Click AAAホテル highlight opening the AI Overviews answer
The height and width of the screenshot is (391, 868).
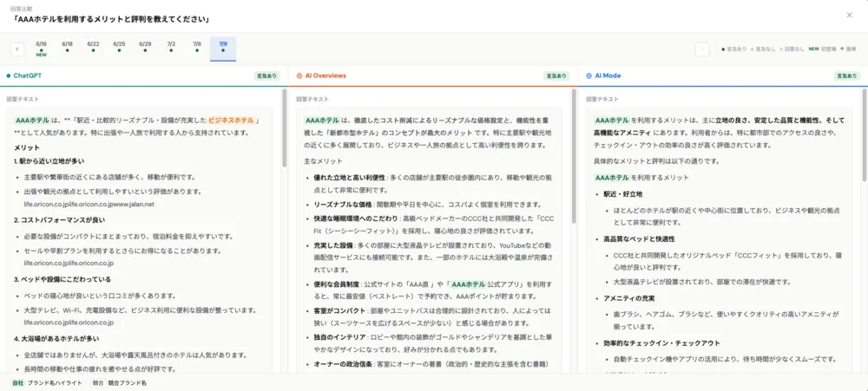point(322,120)
